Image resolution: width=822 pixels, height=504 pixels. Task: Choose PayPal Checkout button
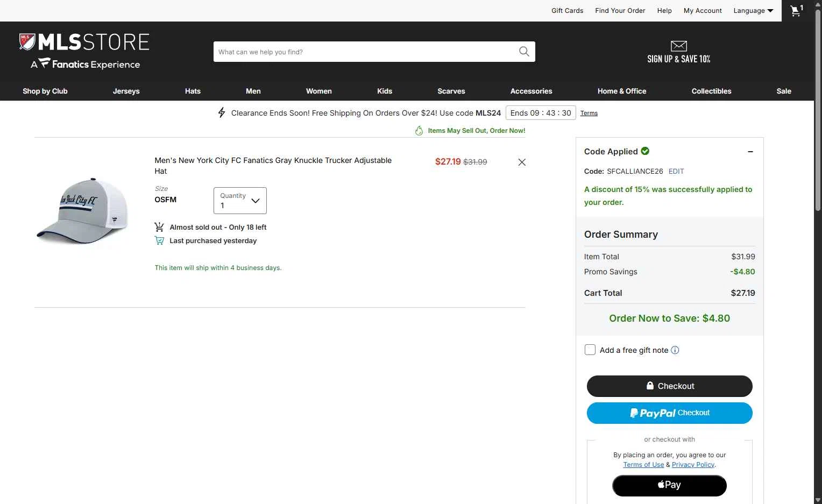pyautogui.click(x=670, y=413)
